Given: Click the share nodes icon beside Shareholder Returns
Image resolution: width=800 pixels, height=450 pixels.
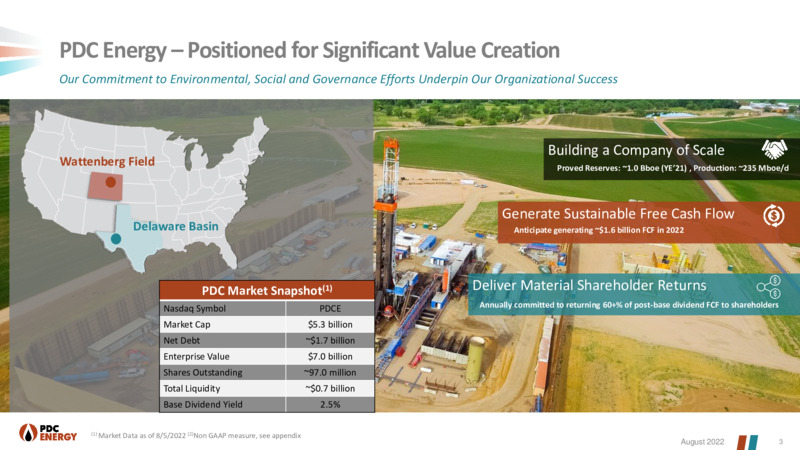Looking at the screenshot, I should pyautogui.click(x=769, y=287).
